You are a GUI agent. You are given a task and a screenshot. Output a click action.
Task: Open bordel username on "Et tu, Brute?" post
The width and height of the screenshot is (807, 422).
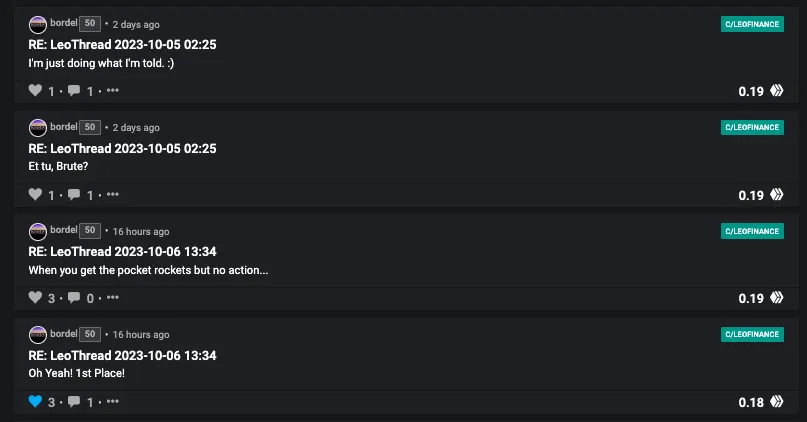(x=64, y=127)
